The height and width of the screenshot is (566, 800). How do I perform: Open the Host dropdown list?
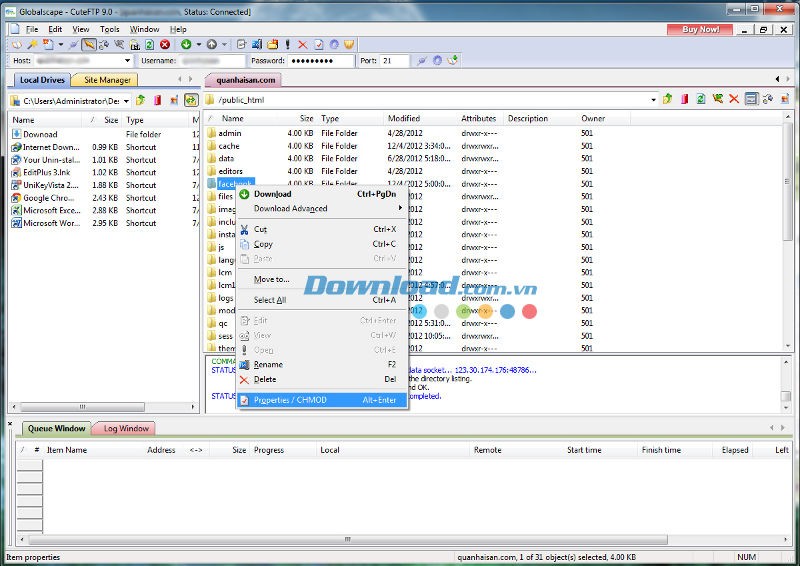127,61
